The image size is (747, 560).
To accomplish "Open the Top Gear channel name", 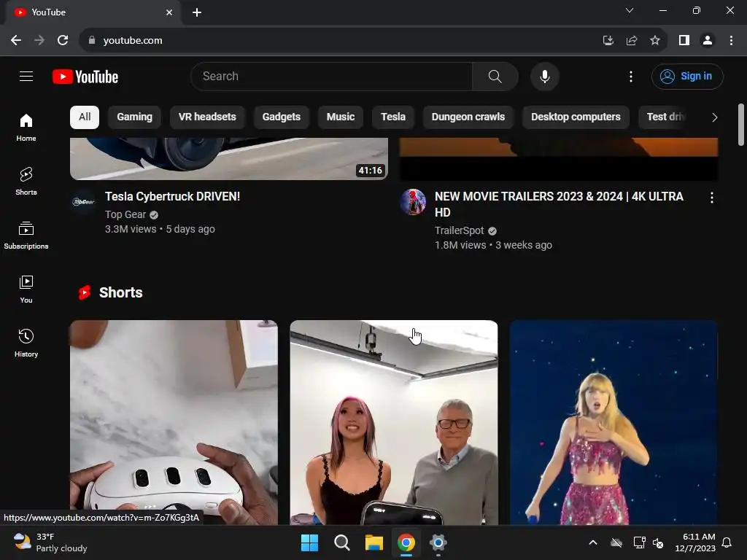I will (125, 215).
